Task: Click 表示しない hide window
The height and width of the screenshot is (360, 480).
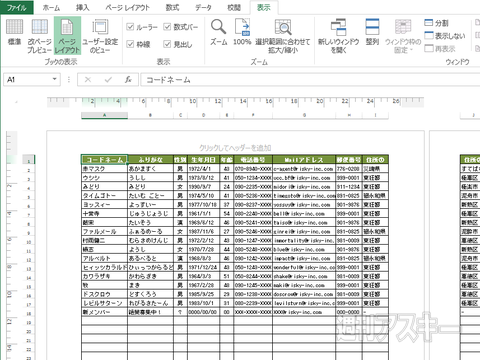Action: tap(445, 36)
